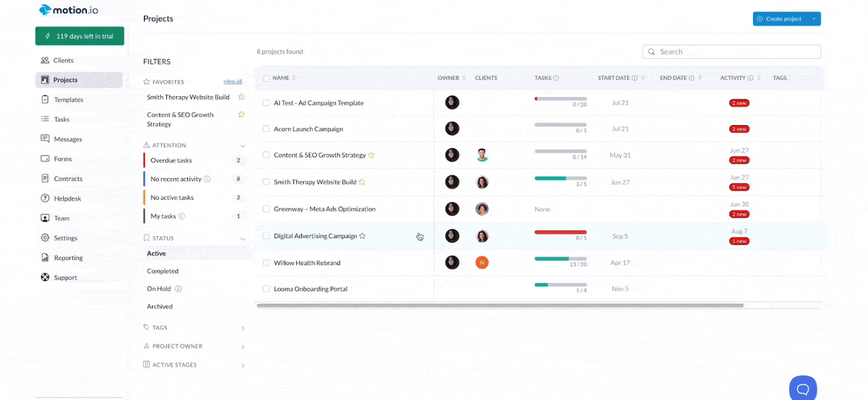868x400 pixels.
Task: Filter projects by Completed status
Action: pos(163,271)
